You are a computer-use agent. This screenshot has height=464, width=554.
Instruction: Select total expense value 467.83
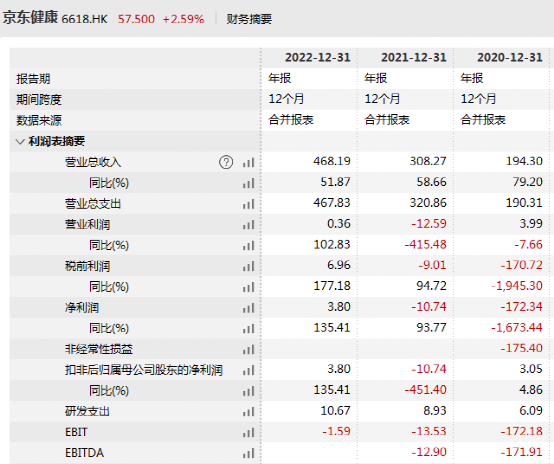pyautogui.click(x=332, y=203)
